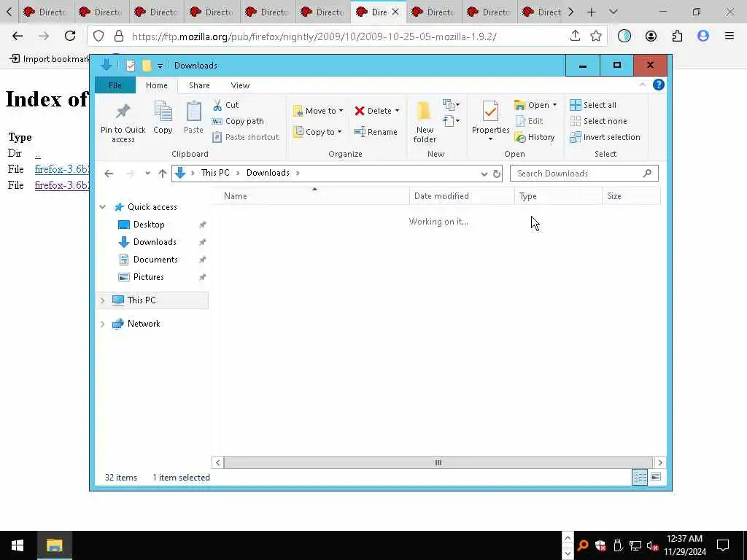Click the Paste ribbon icon
The image size is (747, 560).
(x=193, y=117)
